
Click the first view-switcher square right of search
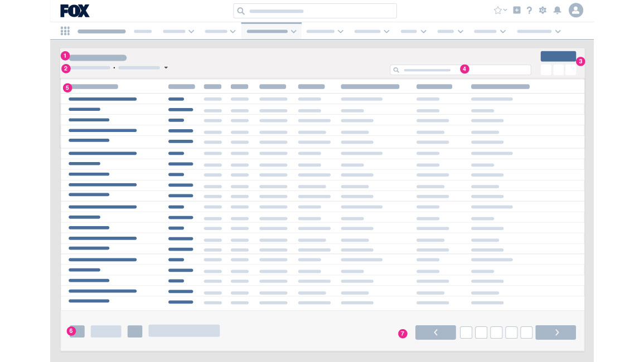coord(547,70)
